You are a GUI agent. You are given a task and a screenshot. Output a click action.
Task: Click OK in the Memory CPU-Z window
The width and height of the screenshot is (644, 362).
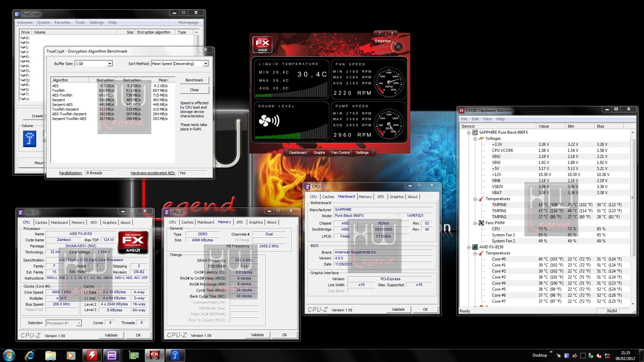pyautogui.click(x=284, y=335)
